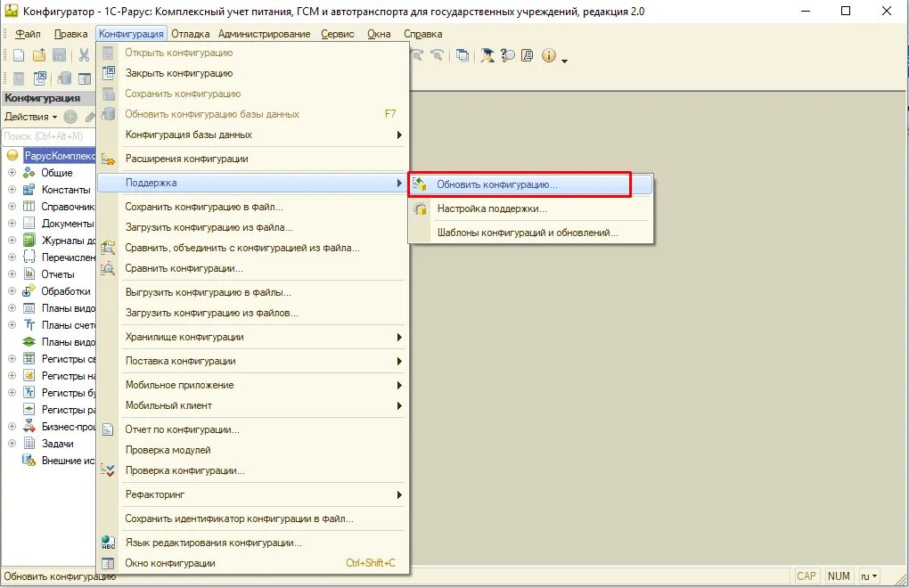The image size is (909, 588).
Task: Open the Справка menu
Action: point(422,34)
